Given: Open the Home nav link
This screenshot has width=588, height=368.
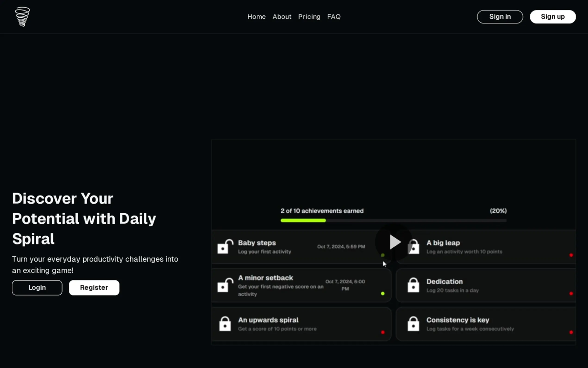Looking at the screenshot, I should pyautogui.click(x=256, y=17).
